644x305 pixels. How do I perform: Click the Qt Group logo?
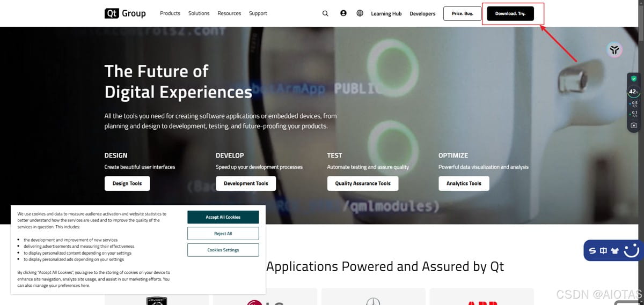coord(125,13)
